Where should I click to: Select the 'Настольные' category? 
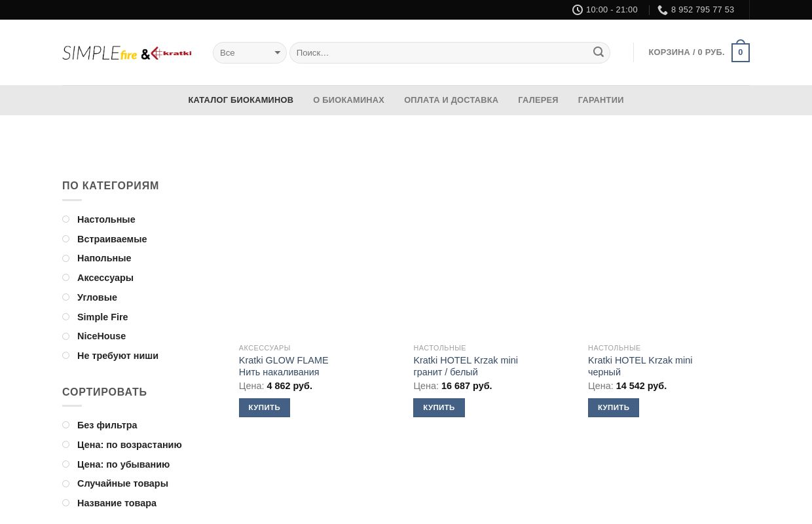(x=106, y=219)
